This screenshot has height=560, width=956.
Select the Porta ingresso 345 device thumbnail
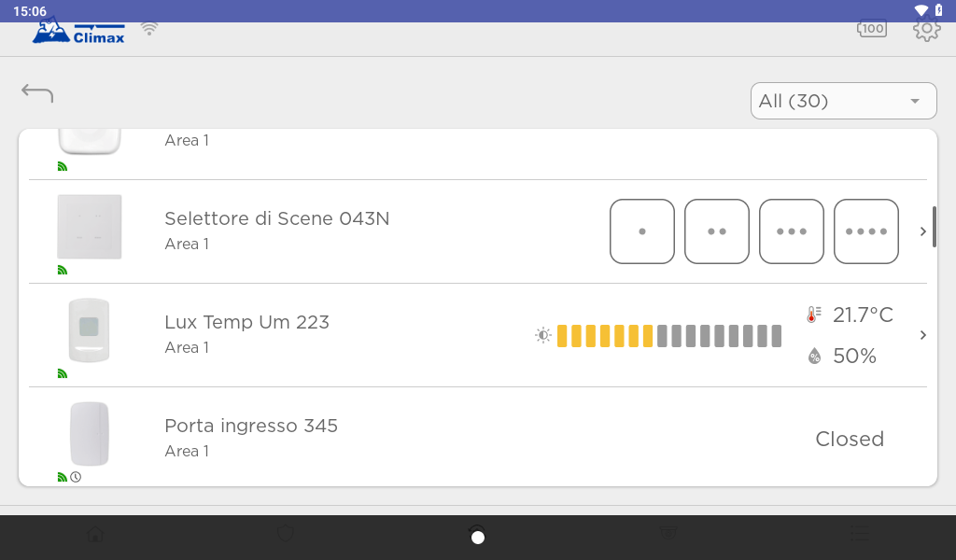click(90, 434)
